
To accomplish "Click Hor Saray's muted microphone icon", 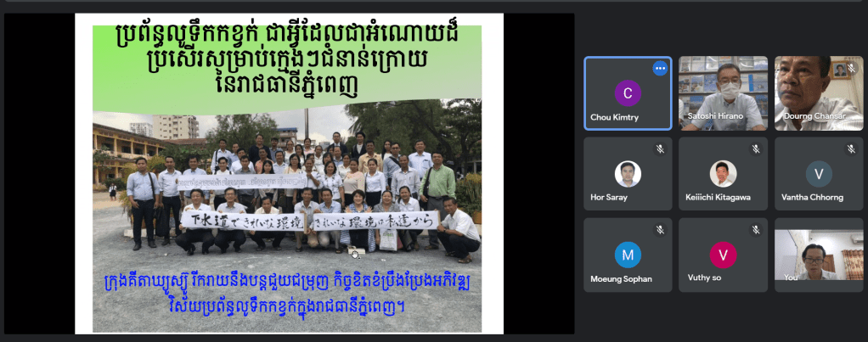I will pos(659,149).
